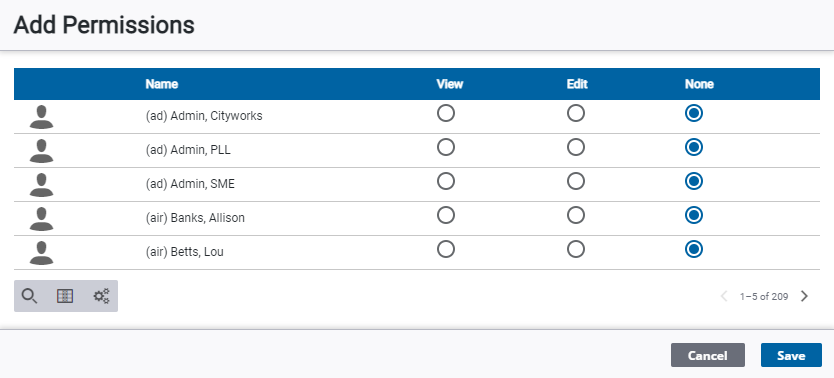Screen dimensions: 834x378
Task: Select Edit permission for Betts, Lou
Action: coord(576,249)
